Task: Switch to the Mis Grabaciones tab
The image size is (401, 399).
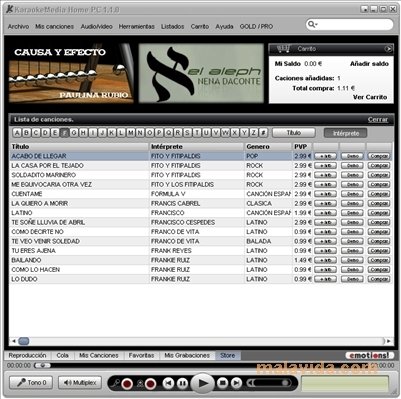Action: tap(187, 356)
